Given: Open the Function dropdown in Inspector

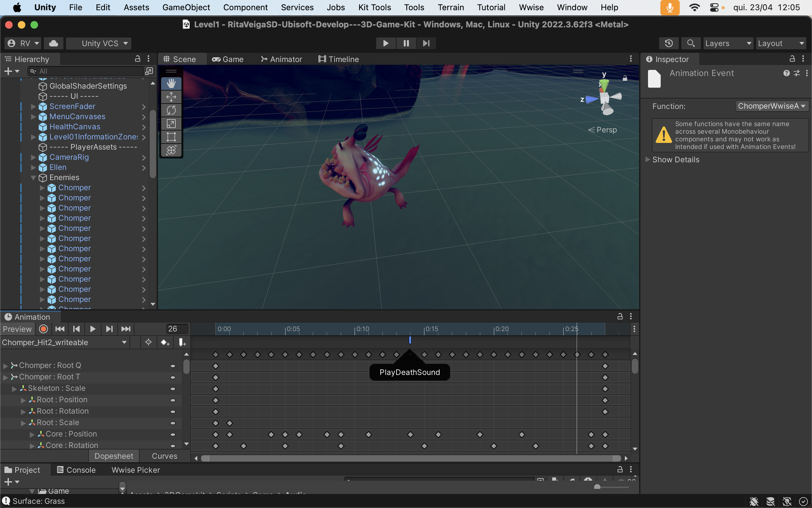Looking at the screenshot, I should pyautogui.click(x=771, y=106).
